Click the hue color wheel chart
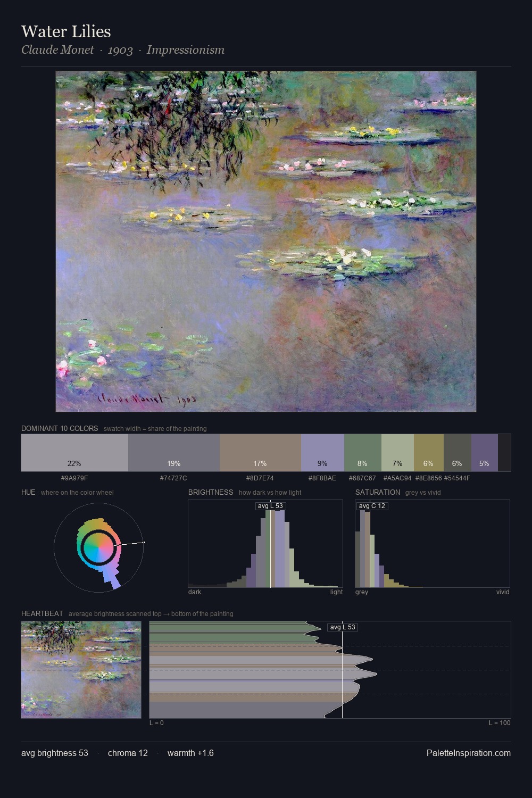Screen dimensions: 532x798 (99, 547)
